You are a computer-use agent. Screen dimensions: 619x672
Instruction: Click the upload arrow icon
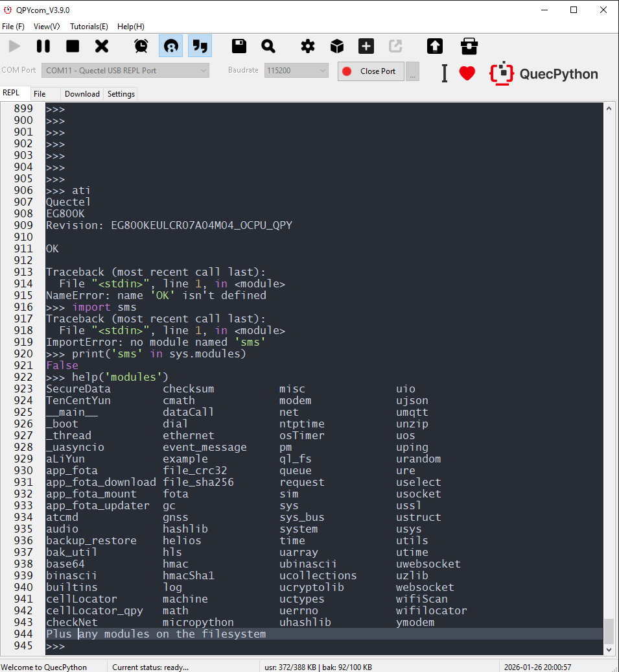435,46
